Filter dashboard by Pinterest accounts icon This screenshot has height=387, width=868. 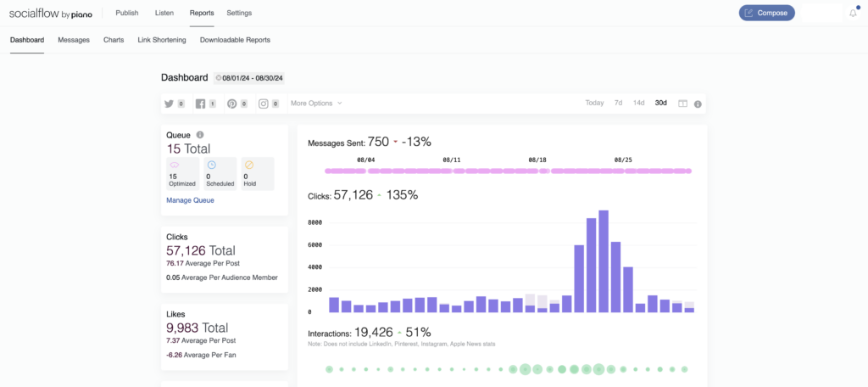pos(232,104)
